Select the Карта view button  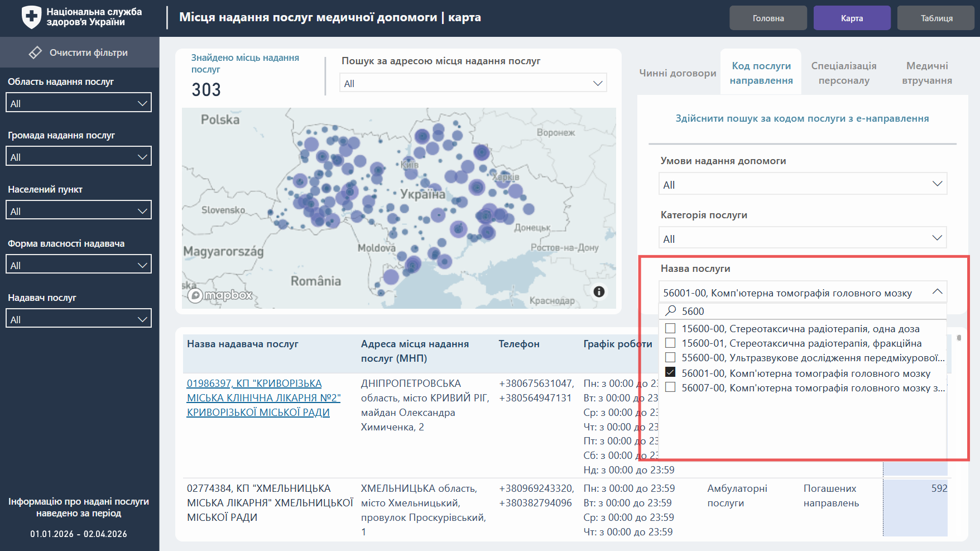point(852,18)
